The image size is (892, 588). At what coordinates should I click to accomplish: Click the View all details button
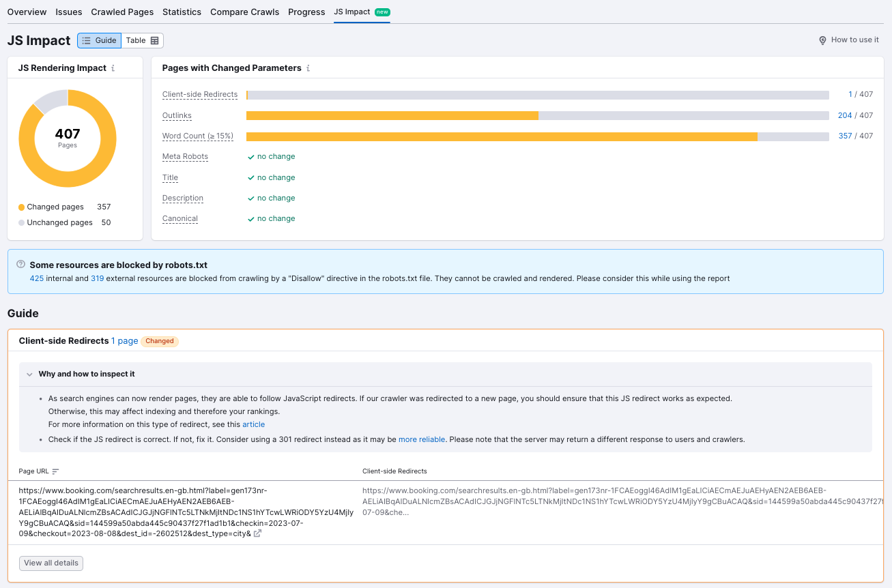[51, 563]
